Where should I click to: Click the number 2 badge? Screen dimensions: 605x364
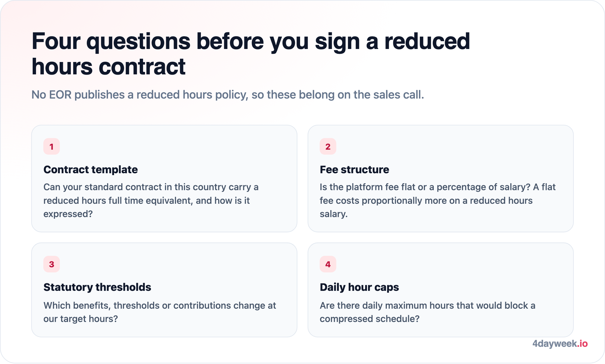pyautogui.click(x=328, y=147)
